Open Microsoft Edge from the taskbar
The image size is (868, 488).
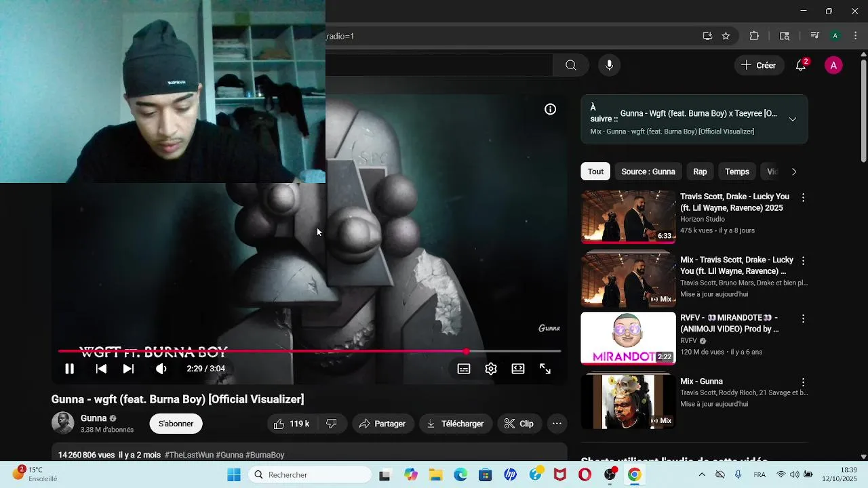coord(460,474)
